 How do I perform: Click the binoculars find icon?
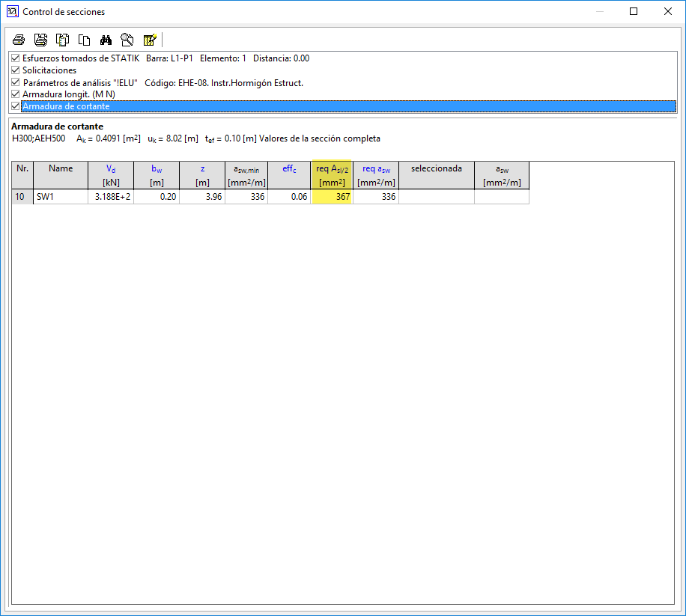106,40
